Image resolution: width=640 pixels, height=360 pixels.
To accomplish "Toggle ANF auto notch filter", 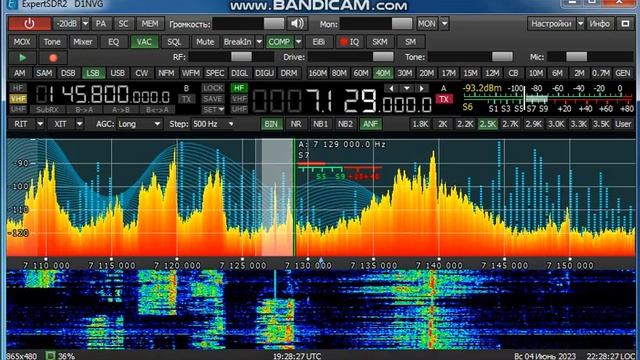I will click(370, 124).
